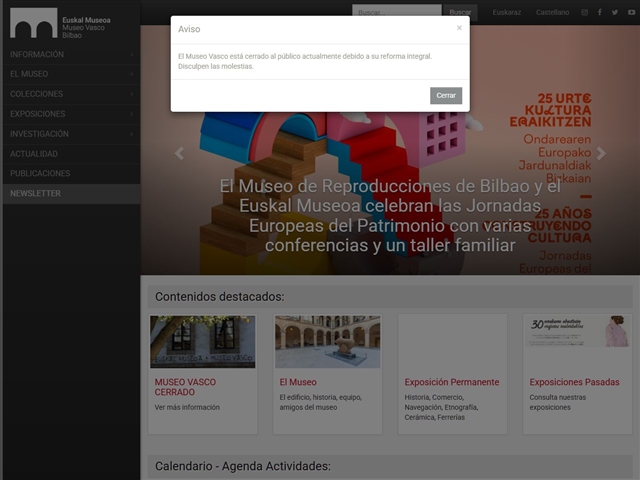Expand the Investigación menu chevron
The width and height of the screenshot is (640, 480).
pos(132,134)
